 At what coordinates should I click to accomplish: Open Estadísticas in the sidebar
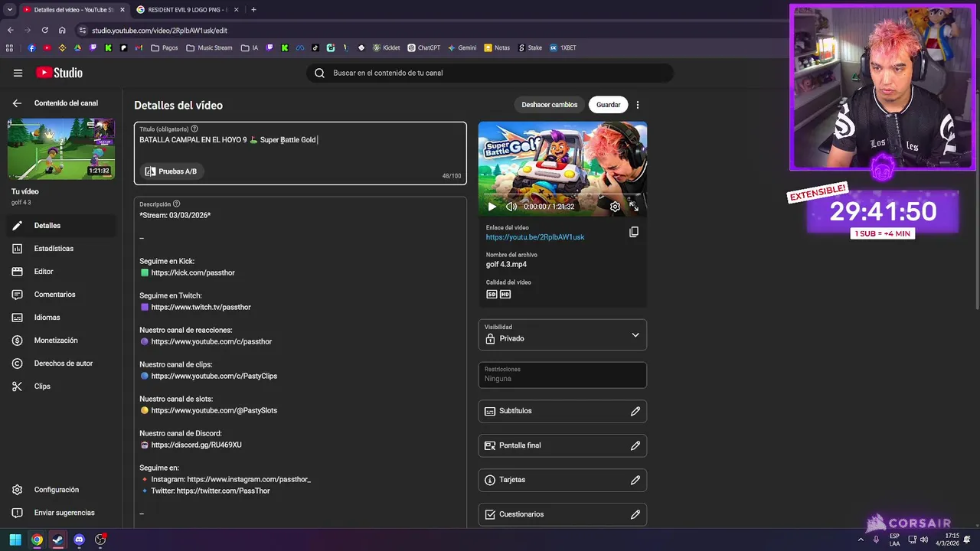[61, 249]
